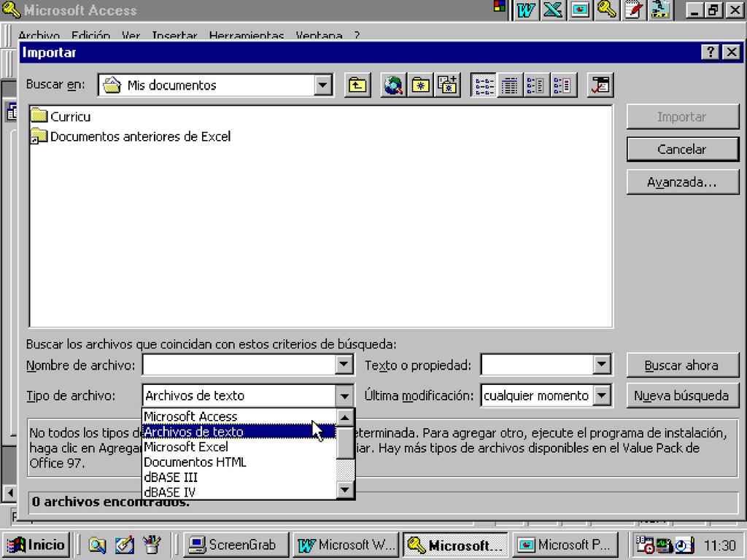Screen dimensions: 747x560
Task: Switch file view to Preview
Action: click(563, 85)
